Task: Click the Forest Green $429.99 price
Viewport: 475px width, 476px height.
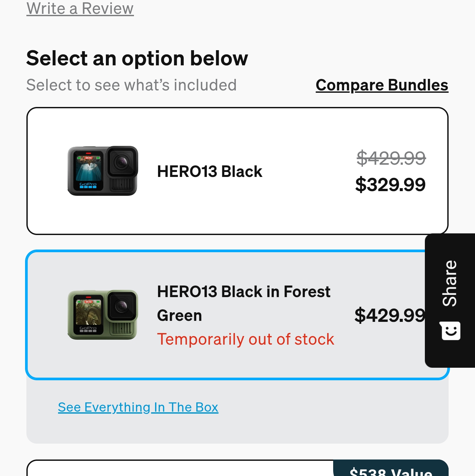Action: pyautogui.click(x=389, y=315)
